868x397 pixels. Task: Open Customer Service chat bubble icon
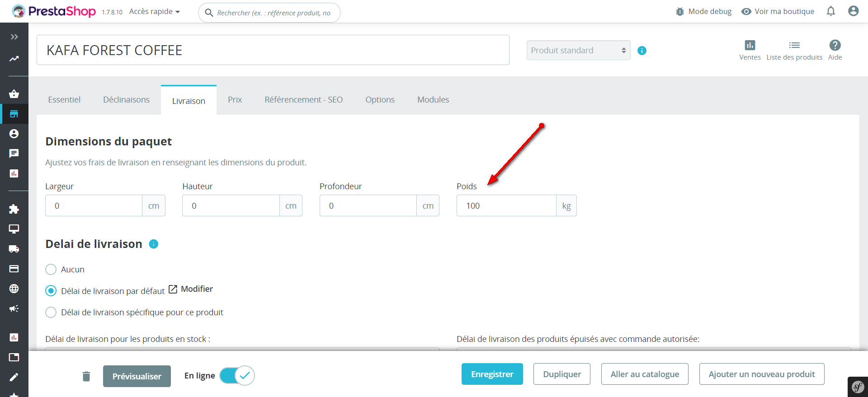point(14,154)
